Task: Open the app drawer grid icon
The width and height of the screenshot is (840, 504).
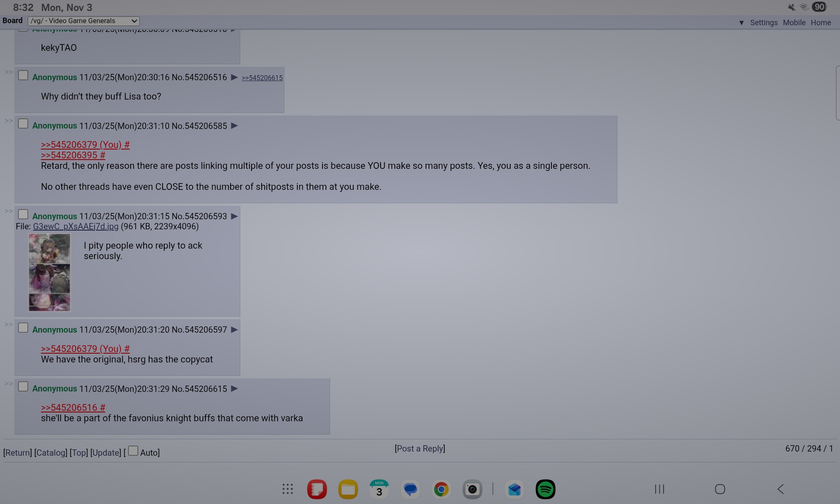Action: coord(288,489)
